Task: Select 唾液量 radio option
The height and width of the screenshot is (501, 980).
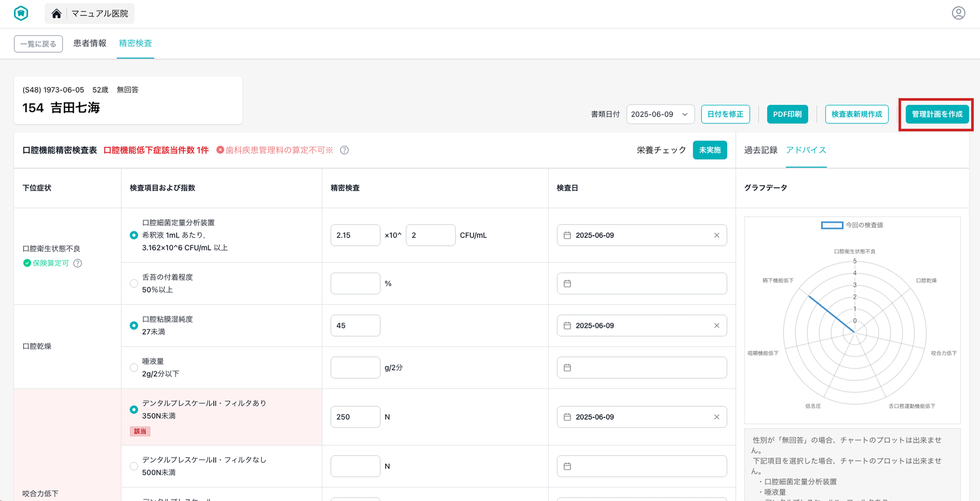Action: 134,368
